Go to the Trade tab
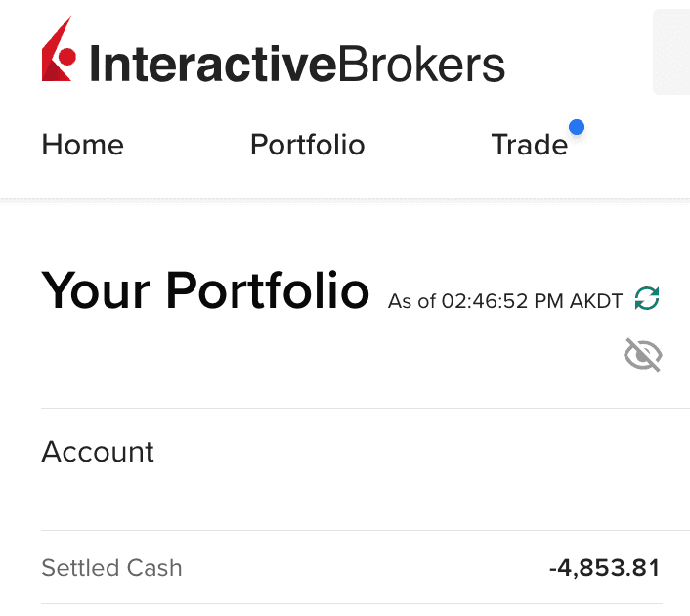690x616 pixels. click(529, 145)
